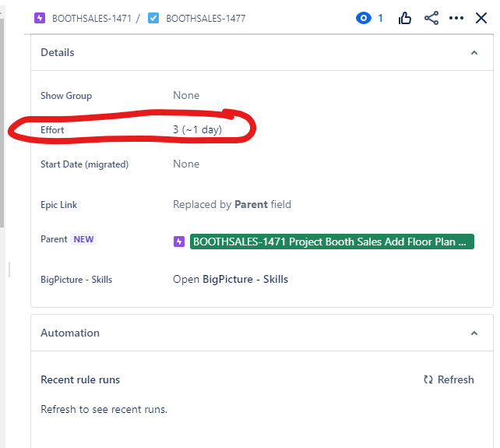The width and height of the screenshot is (500, 448).
Task: Close the issue detail panel
Action: [x=481, y=18]
